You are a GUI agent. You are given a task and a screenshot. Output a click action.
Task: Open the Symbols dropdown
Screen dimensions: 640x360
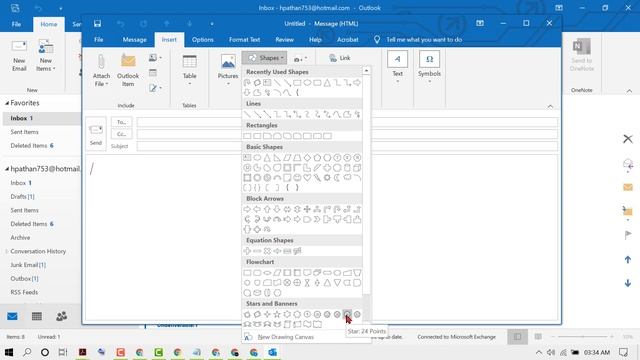[429, 67]
